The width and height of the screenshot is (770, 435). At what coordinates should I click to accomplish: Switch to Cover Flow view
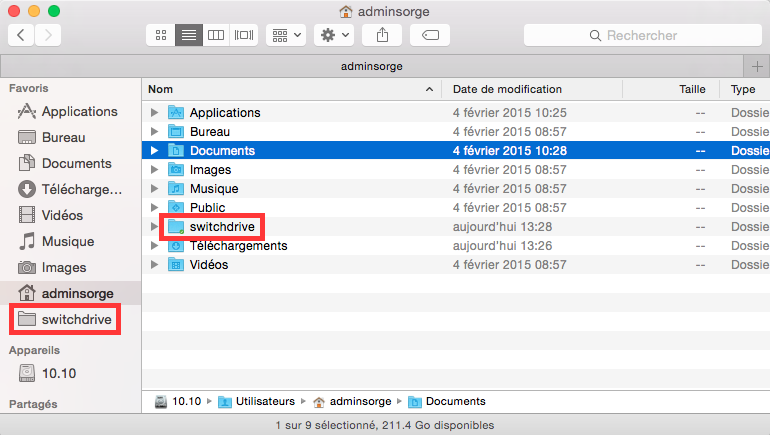[x=243, y=35]
